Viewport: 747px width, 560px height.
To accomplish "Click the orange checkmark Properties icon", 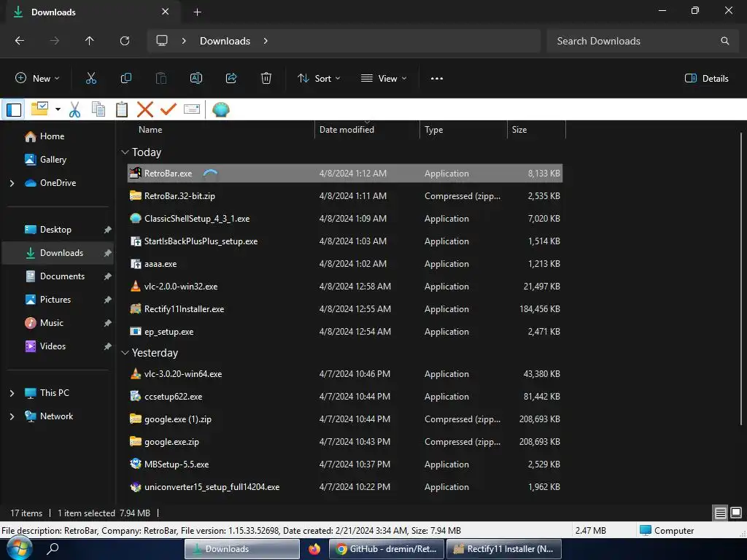I will click(169, 109).
